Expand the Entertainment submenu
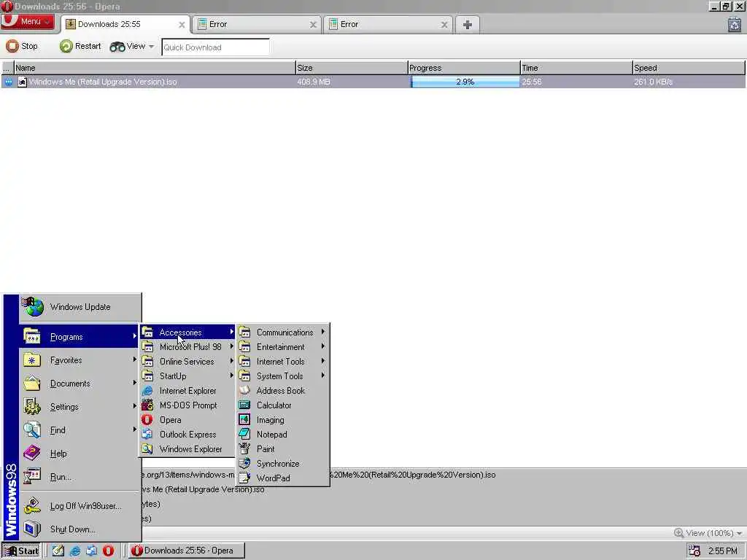 pyautogui.click(x=283, y=346)
